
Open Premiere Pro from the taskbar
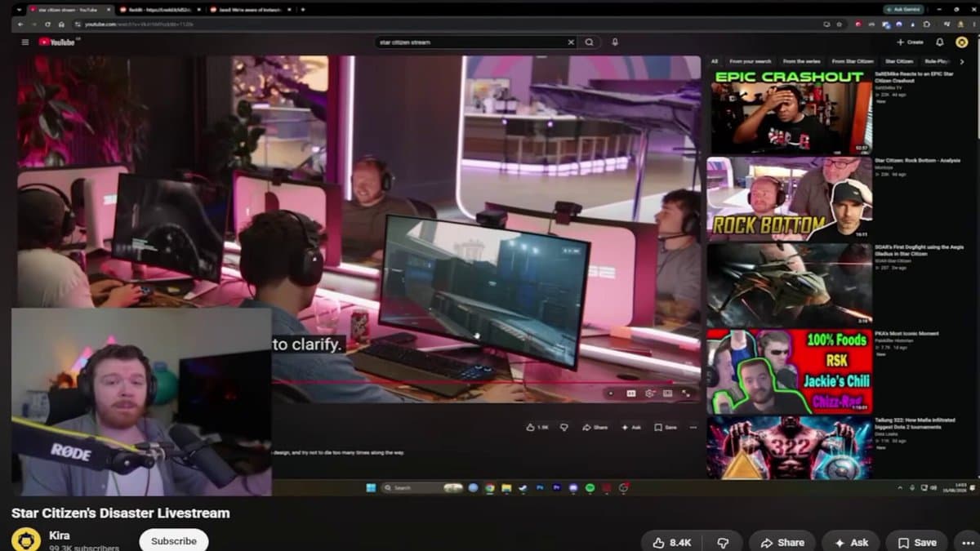point(556,487)
